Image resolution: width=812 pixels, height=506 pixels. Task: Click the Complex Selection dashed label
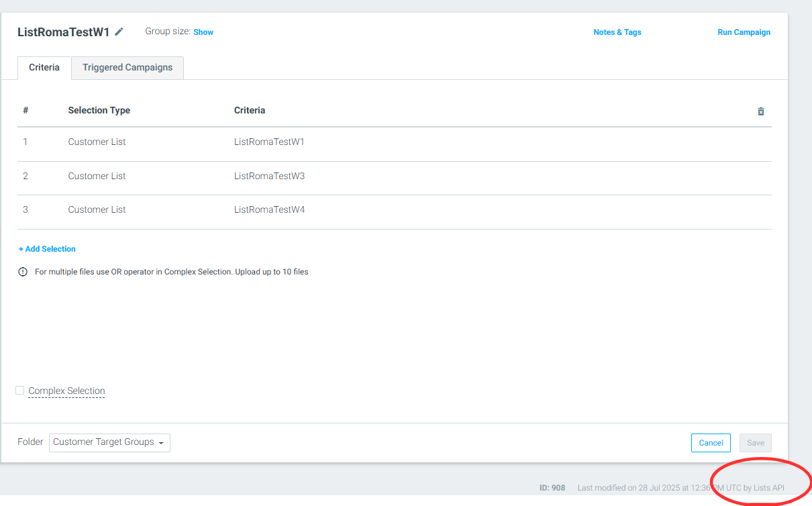(66, 391)
